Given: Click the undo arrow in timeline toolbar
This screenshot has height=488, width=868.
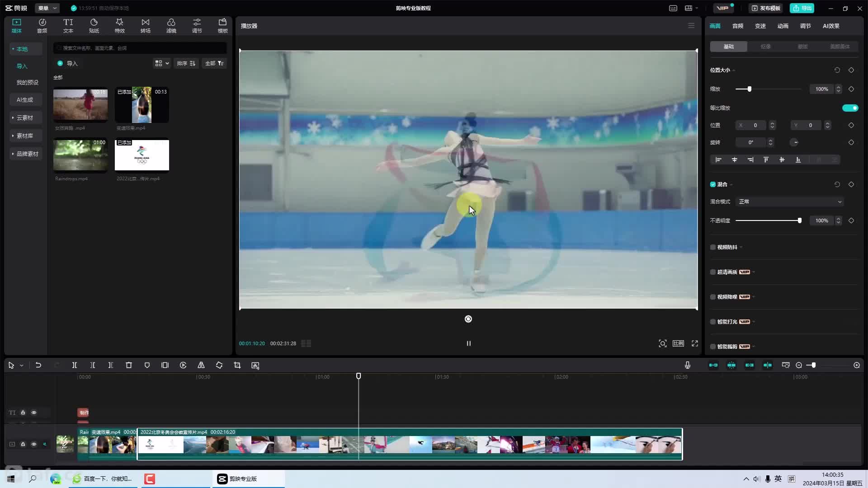Looking at the screenshot, I should 38,365.
